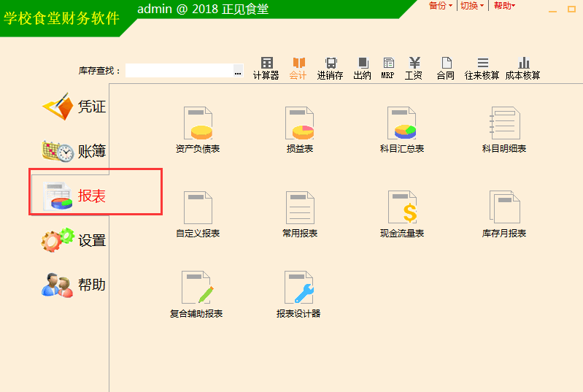Open the 科目明细表 report
Image resolution: width=583 pixels, height=392 pixels.
point(504,130)
